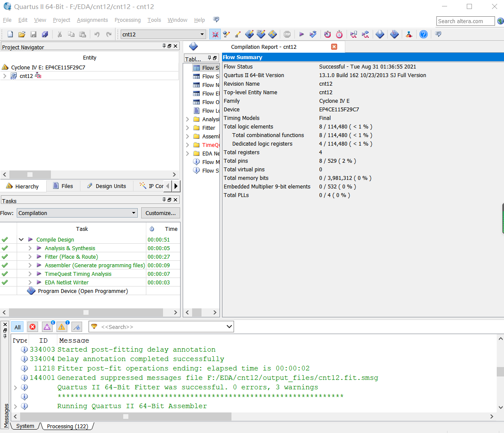Viewport: 504px width, 433px height.
Task: Click the Stop processing toolbar icon
Action: point(287,34)
